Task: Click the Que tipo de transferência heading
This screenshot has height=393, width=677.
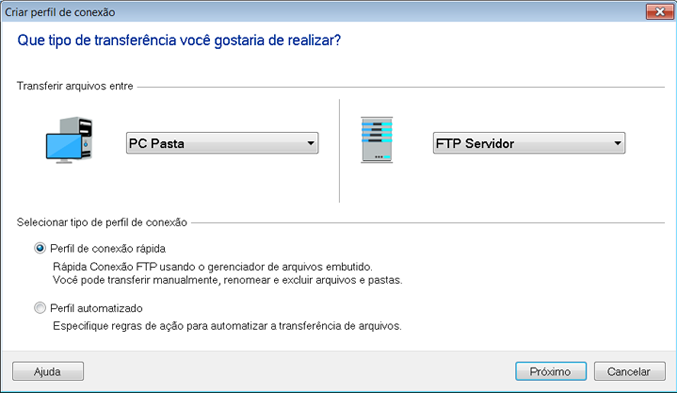Action: tap(179, 41)
